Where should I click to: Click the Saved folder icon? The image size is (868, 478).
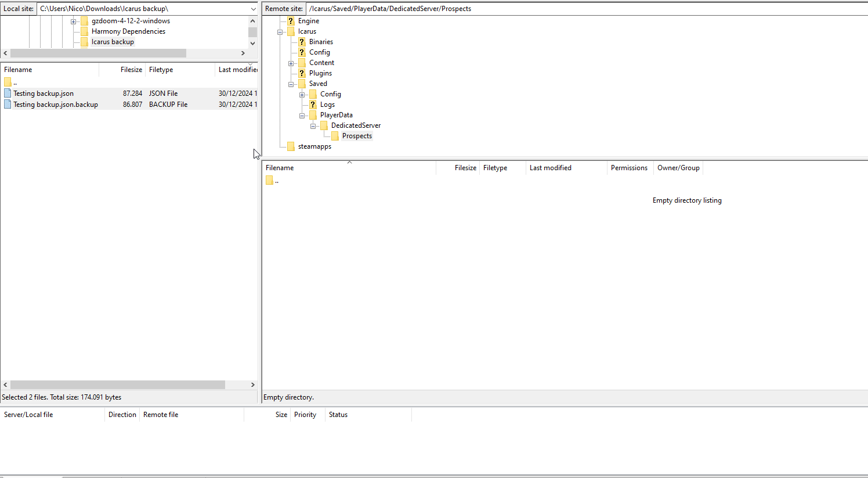click(x=302, y=84)
